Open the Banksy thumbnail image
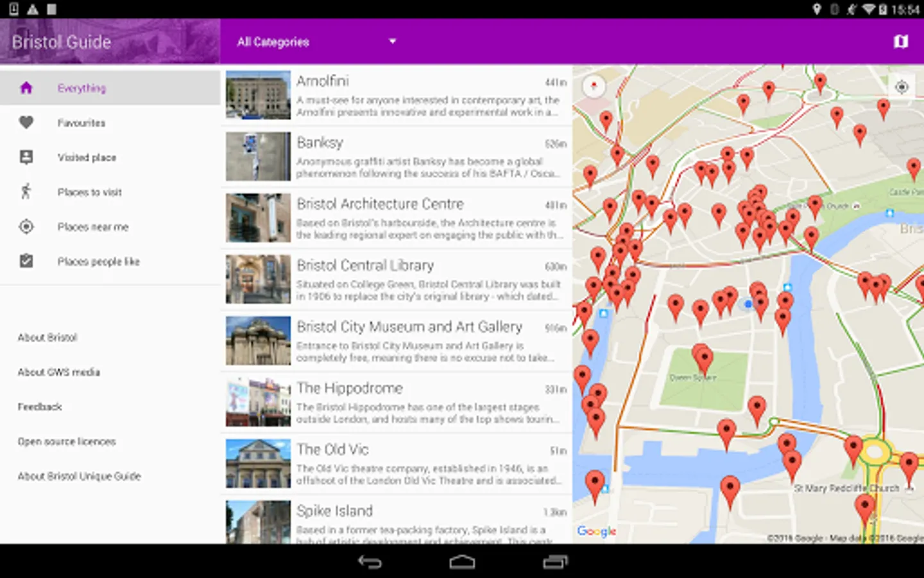This screenshot has height=578, width=924. (258, 157)
